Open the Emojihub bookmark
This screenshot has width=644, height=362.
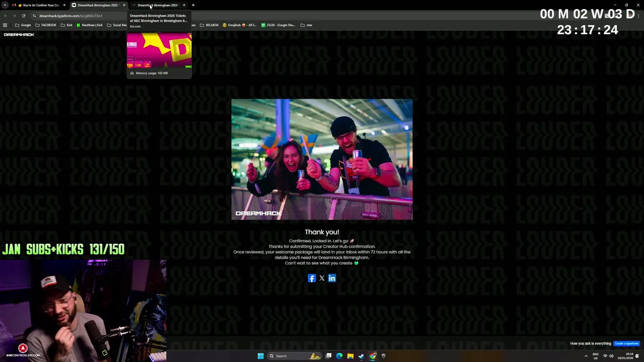(239, 25)
